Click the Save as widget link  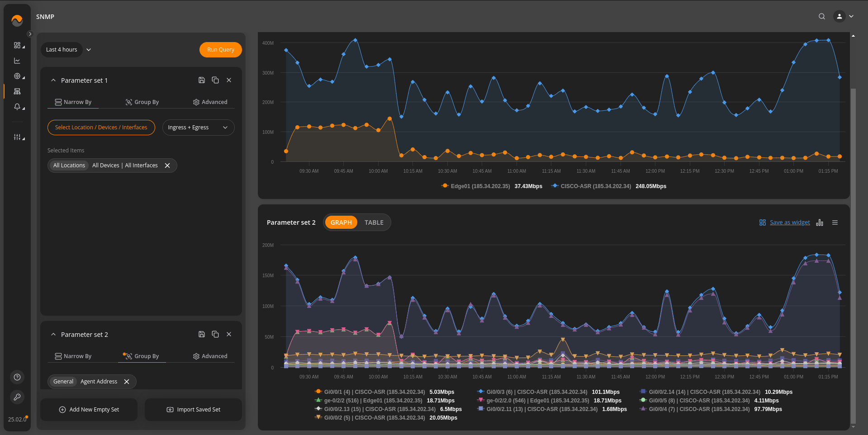coord(790,222)
